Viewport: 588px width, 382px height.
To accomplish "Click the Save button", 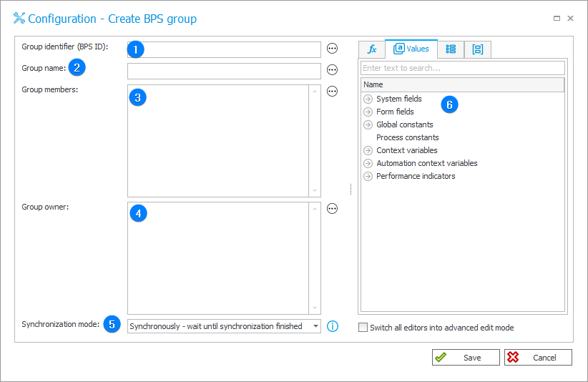I will pos(466,357).
